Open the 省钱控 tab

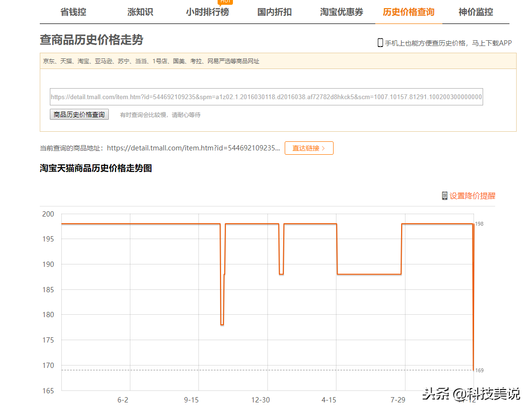pos(73,12)
